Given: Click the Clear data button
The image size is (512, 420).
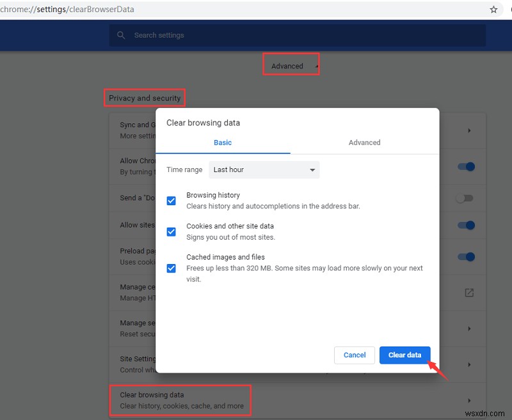Looking at the screenshot, I should pos(404,355).
